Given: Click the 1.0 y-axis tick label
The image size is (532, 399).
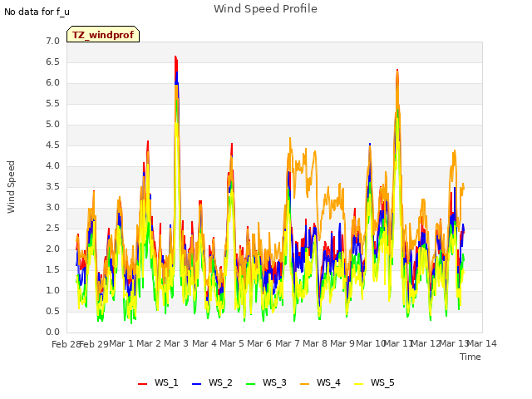Looking at the screenshot, I should (52, 291).
